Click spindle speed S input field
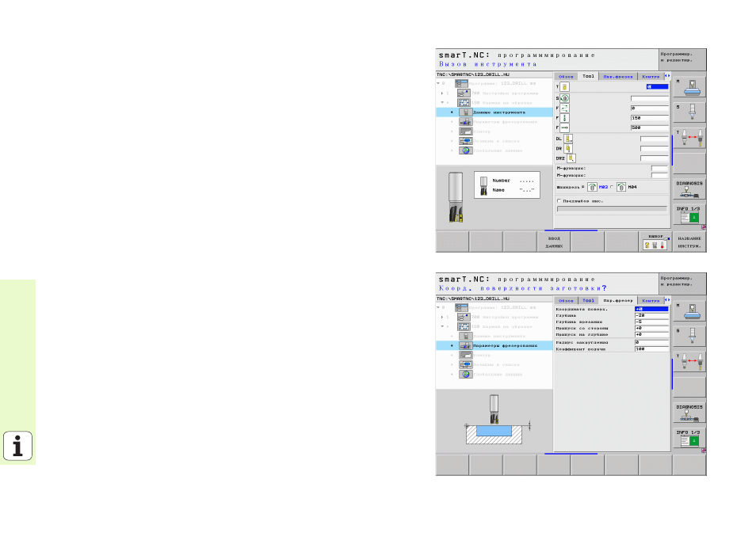This screenshot has width=756, height=533. point(650,98)
